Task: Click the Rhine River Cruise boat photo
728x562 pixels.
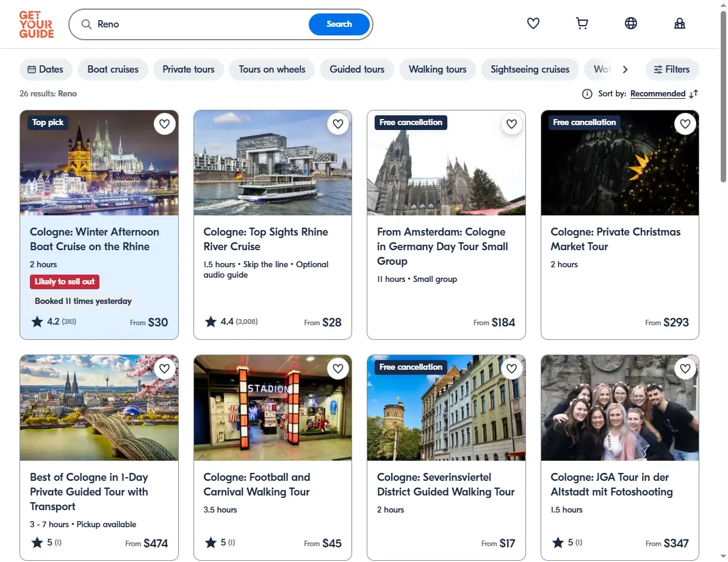Action: click(273, 163)
